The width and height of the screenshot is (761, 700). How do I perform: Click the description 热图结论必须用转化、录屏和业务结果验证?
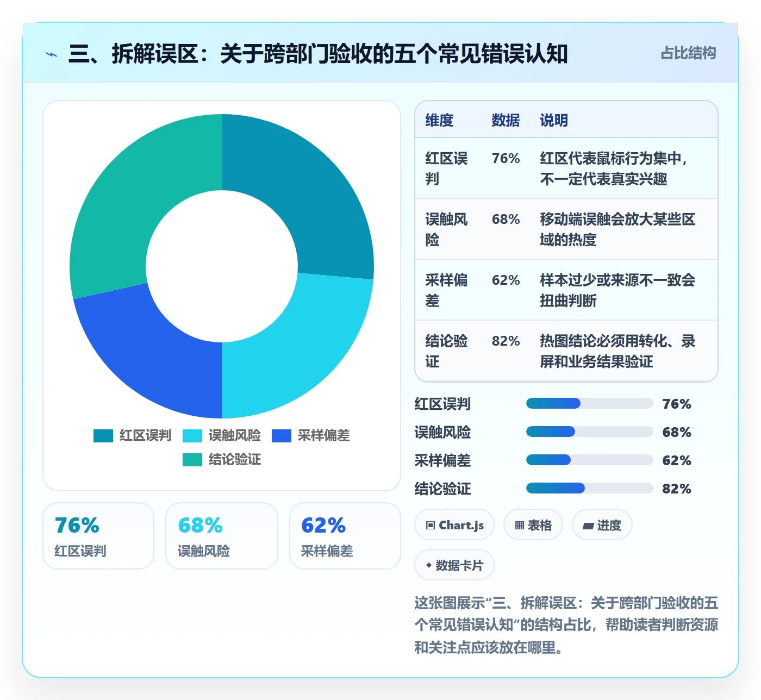(617, 351)
